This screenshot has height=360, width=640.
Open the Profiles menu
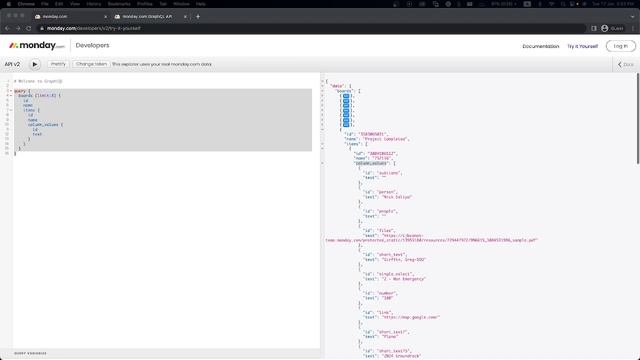pyautogui.click(x=144, y=4)
